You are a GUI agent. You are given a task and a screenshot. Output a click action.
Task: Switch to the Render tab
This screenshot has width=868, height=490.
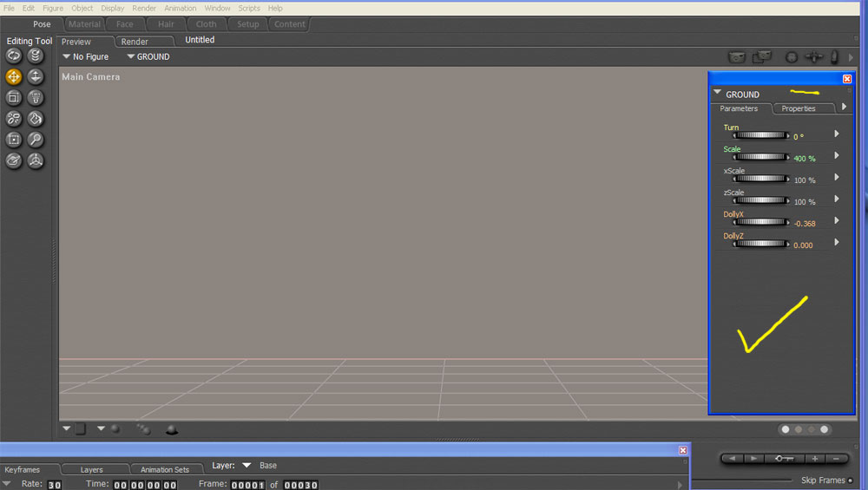pyautogui.click(x=135, y=42)
